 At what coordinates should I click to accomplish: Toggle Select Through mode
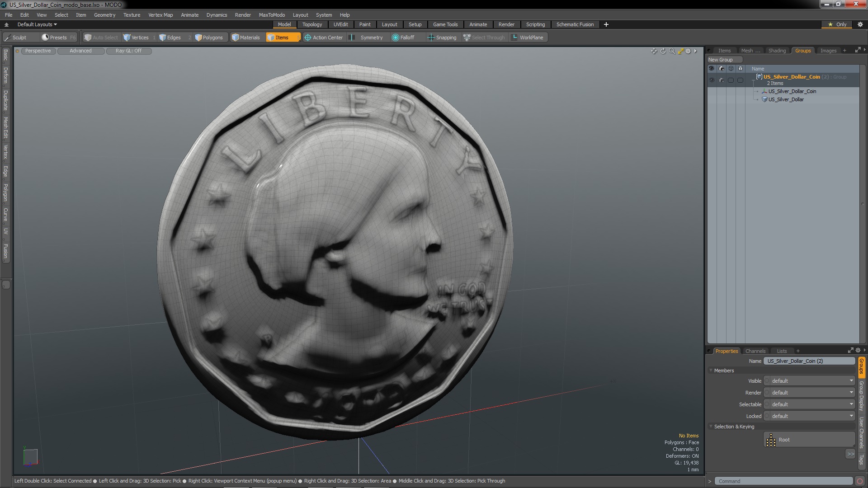click(484, 38)
